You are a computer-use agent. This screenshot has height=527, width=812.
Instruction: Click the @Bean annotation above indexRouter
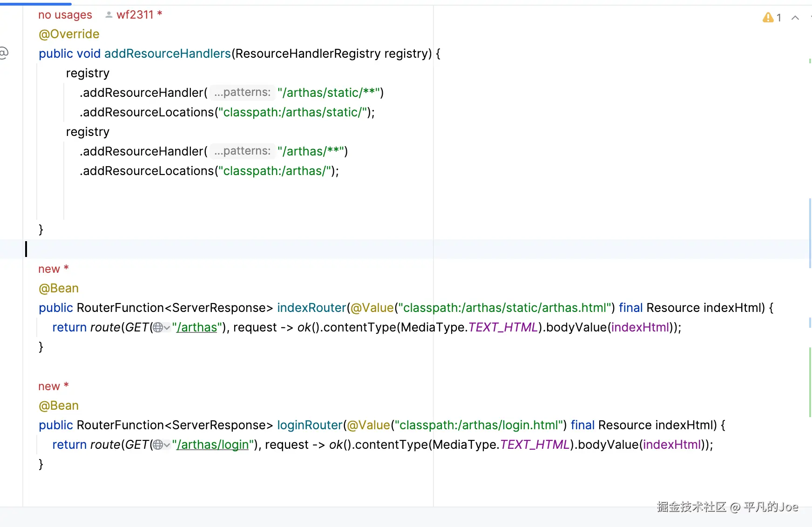tap(59, 288)
